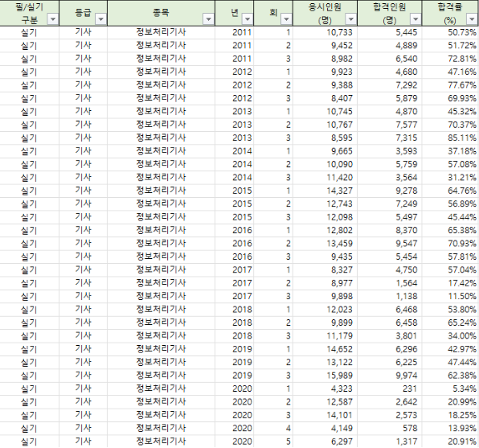This screenshot has width=479, height=448.
Task: Open filter dropdown for 합격인원 column
Action: click(x=416, y=19)
